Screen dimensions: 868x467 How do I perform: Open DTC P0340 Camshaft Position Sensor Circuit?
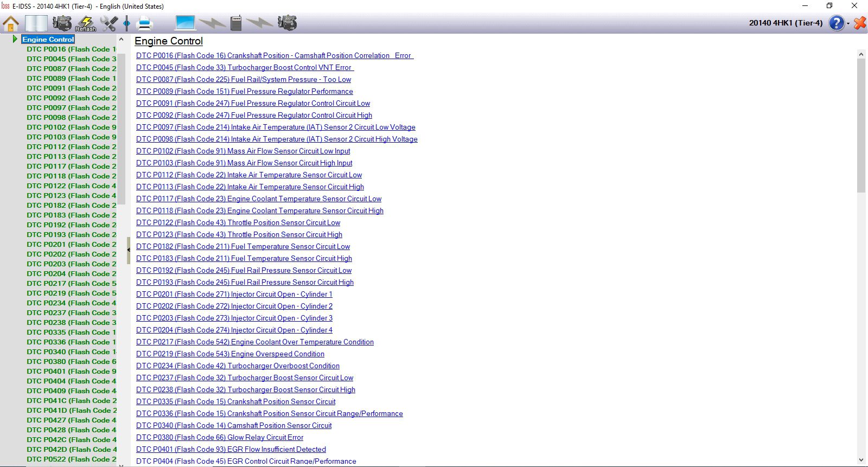[234, 425]
